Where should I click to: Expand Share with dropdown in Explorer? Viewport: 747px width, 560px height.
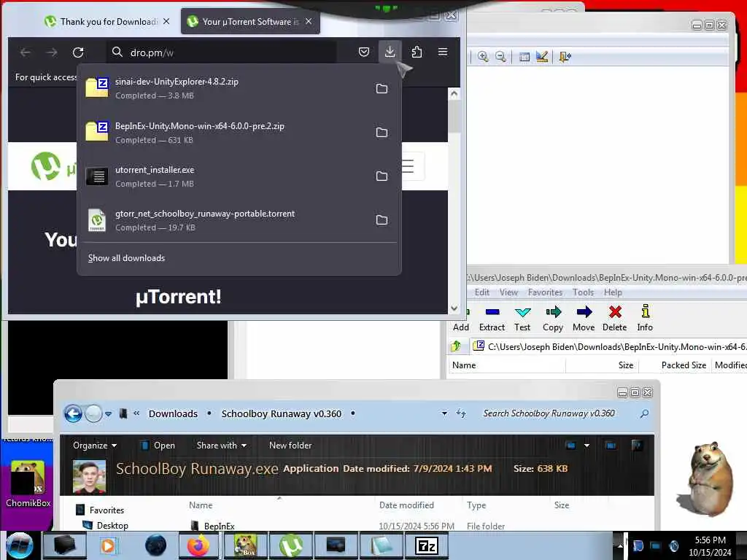click(x=222, y=446)
